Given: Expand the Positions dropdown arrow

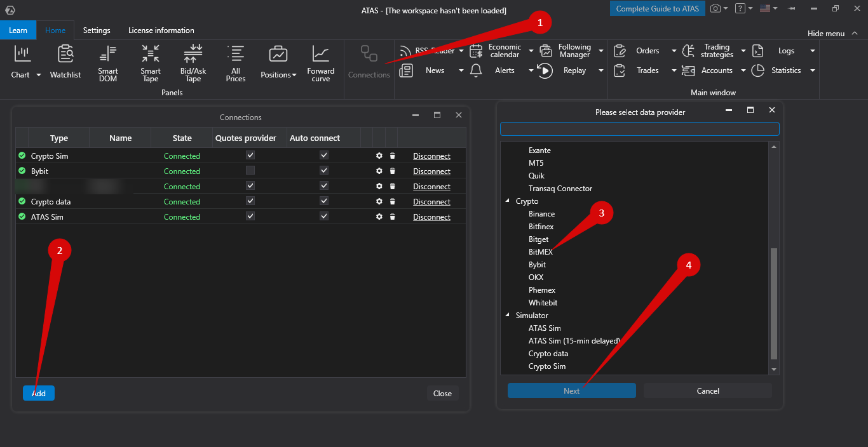Looking at the screenshot, I should [294, 75].
